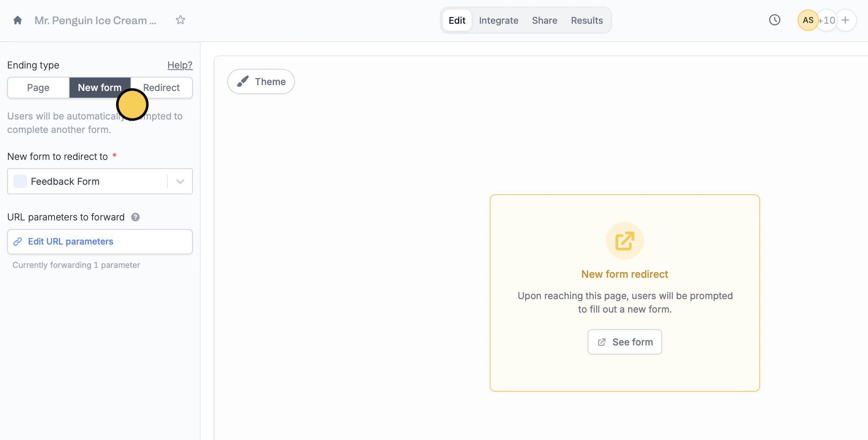Open the Theme picker
Screen dimensions: 868x440
pos(261,82)
